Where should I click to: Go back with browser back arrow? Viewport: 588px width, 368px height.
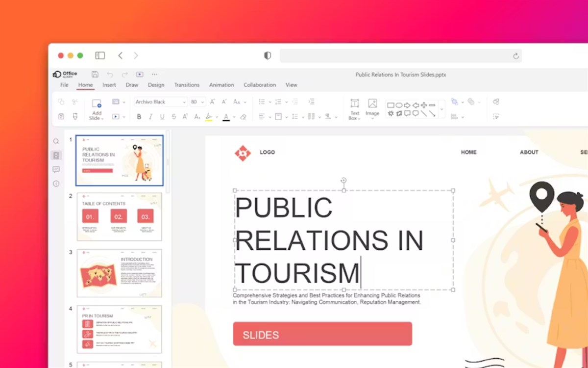pyautogui.click(x=121, y=55)
